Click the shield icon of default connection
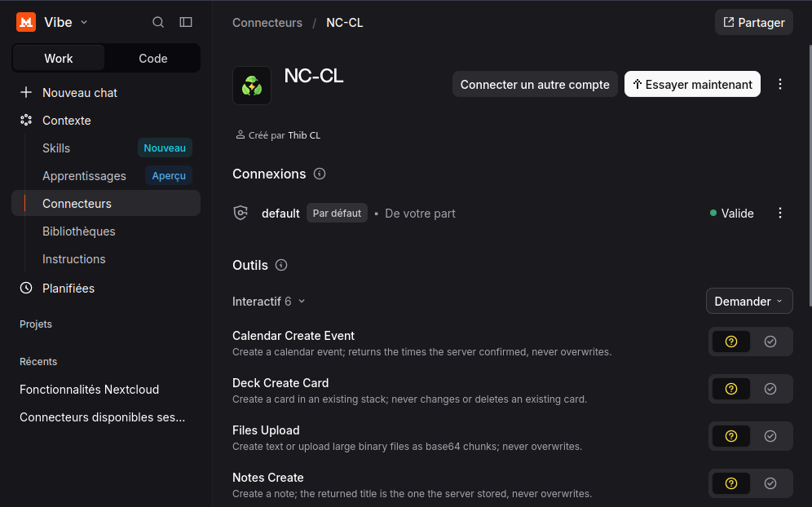The image size is (812, 507). click(241, 213)
